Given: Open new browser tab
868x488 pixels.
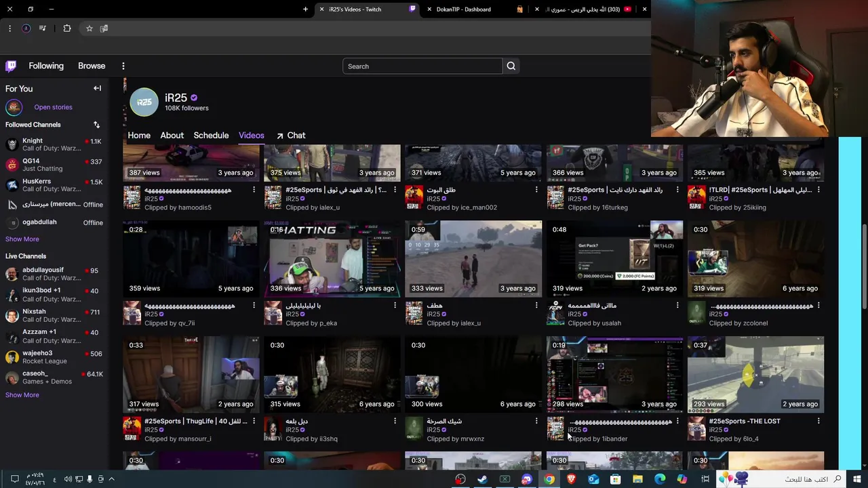Looking at the screenshot, I should [x=305, y=9].
